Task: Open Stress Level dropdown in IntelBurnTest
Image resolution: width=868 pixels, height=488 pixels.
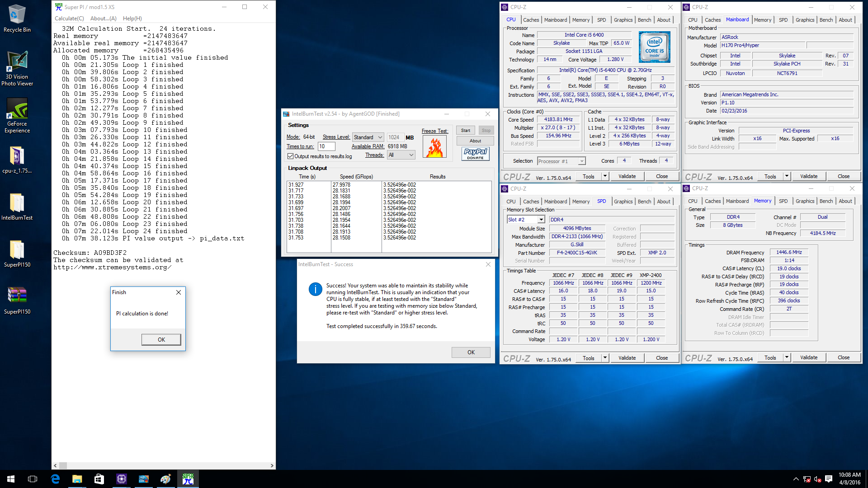Action: 368,137
